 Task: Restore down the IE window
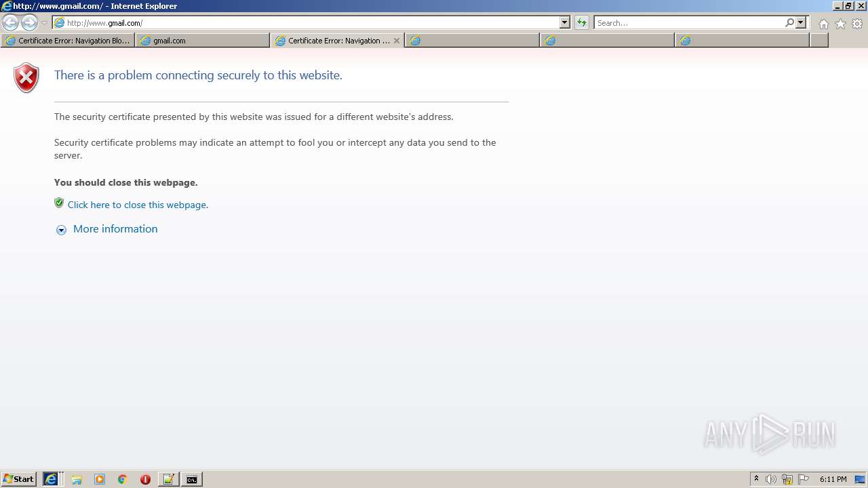848,5
